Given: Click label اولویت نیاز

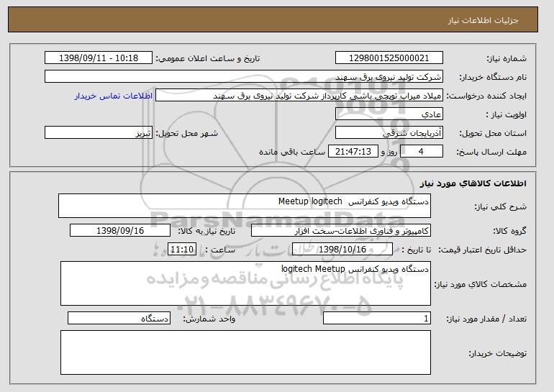Looking at the screenshot, I should [507, 114].
